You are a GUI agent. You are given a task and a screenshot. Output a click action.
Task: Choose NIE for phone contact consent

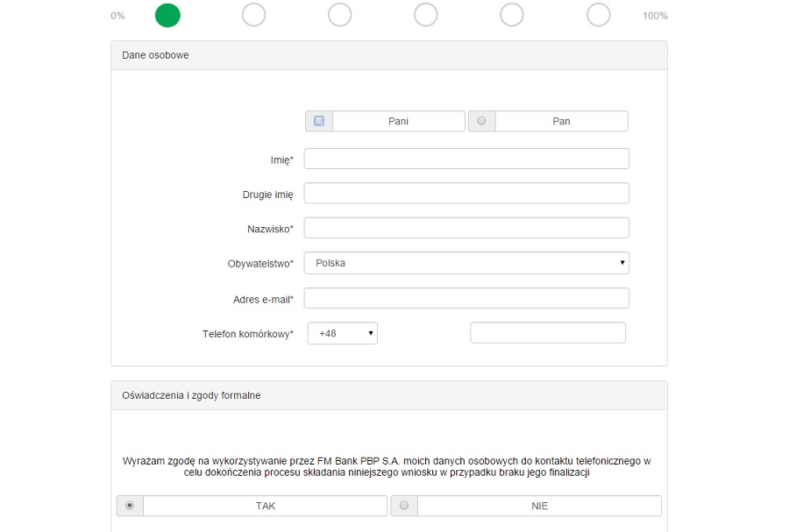point(404,506)
